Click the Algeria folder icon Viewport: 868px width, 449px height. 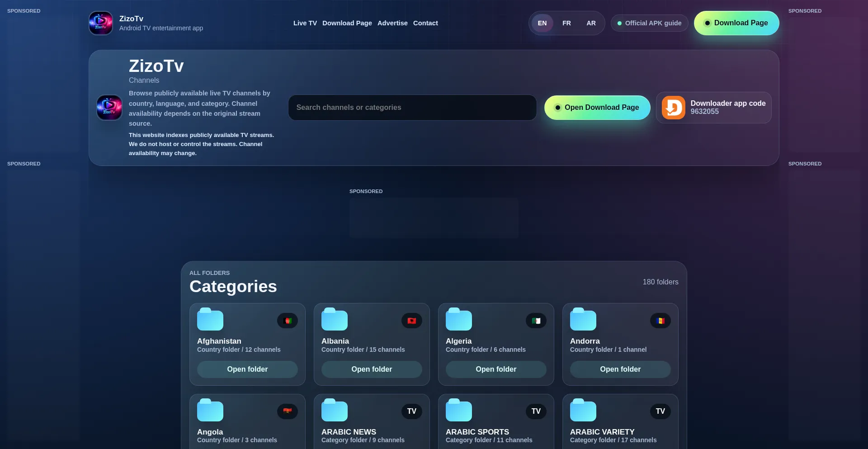coord(459,319)
